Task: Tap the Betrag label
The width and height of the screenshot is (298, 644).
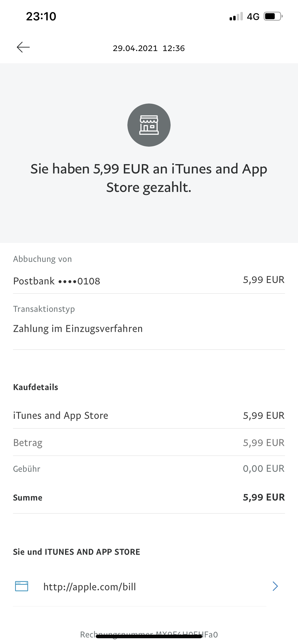Action: tap(28, 443)
